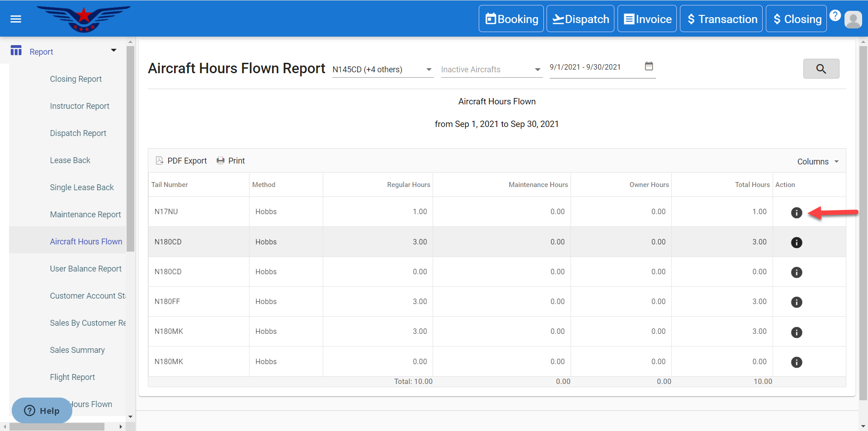Open the user profile avatar

tap(853, 19)
